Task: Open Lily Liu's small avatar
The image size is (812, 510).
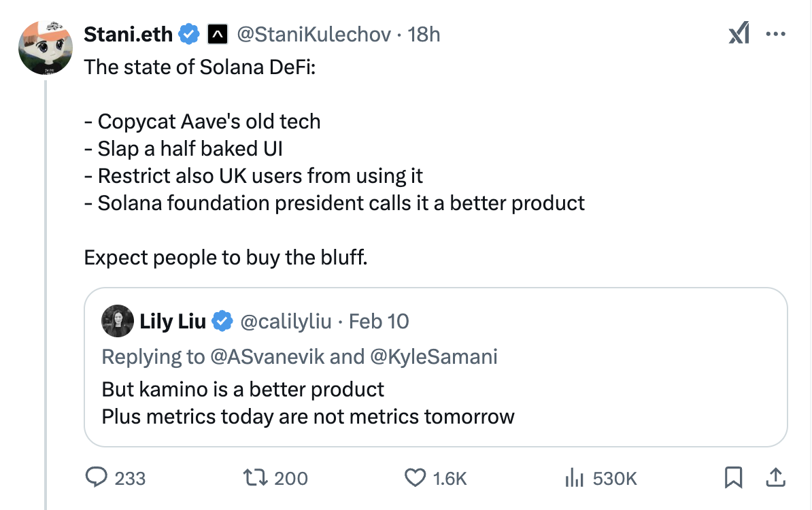Action: (118, 321)
